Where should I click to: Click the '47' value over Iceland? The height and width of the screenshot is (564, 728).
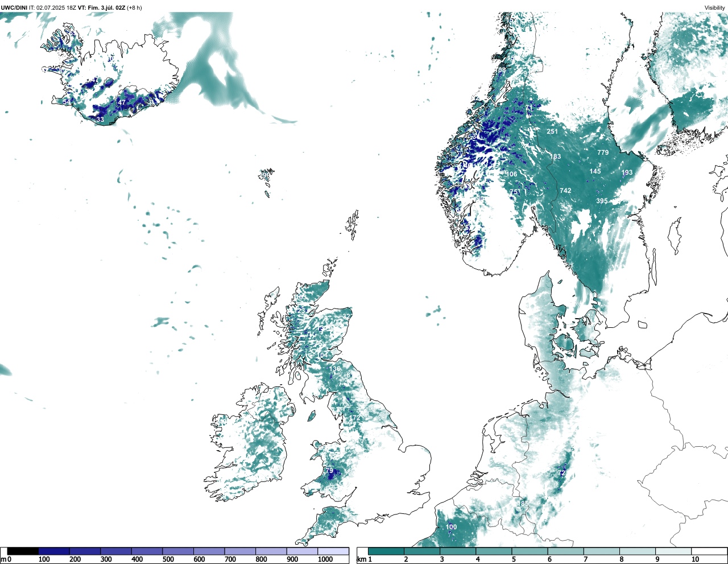click(x=122, y=103)
